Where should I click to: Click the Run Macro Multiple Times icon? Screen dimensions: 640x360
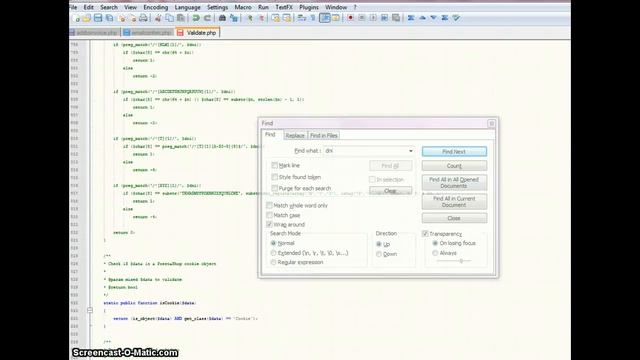tap(384, 18)
